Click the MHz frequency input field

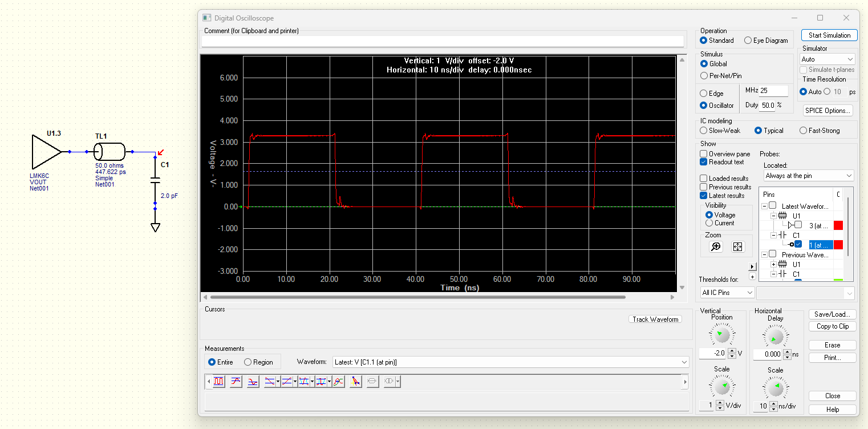[773, 91]
